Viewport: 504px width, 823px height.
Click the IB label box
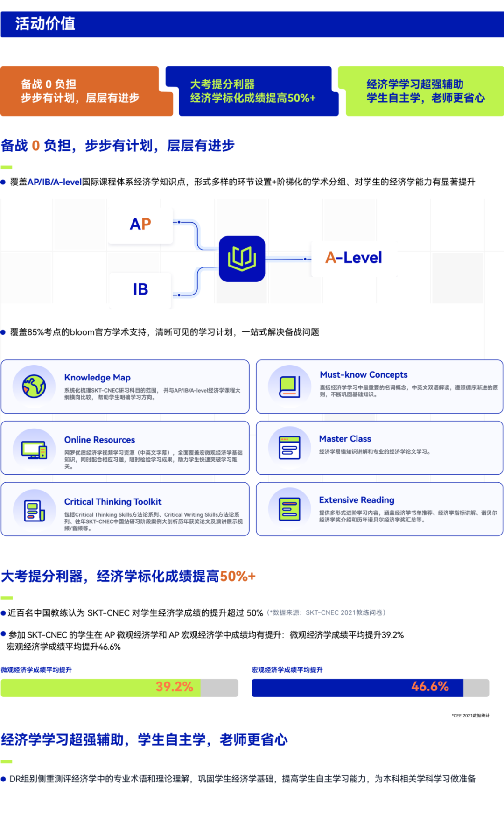(140, 289)
